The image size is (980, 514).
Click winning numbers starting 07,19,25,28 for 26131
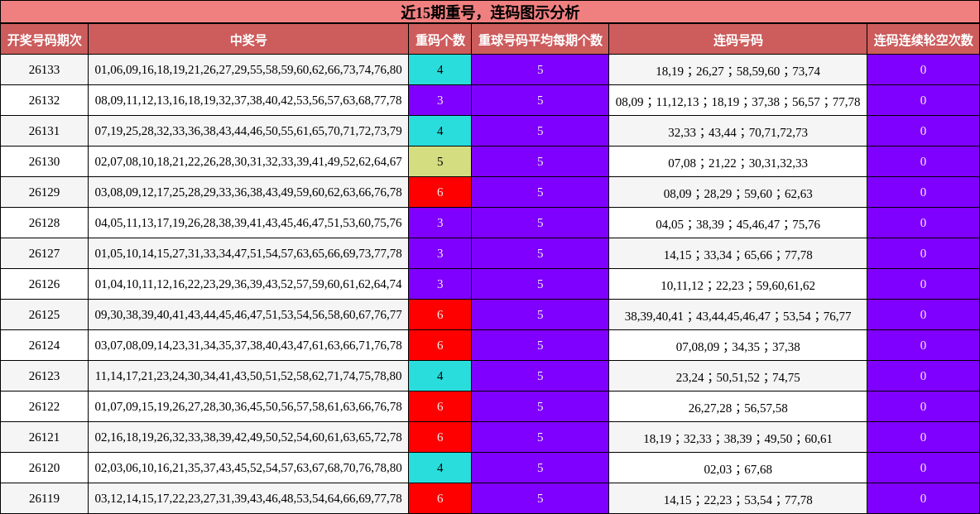pos(248,131)
